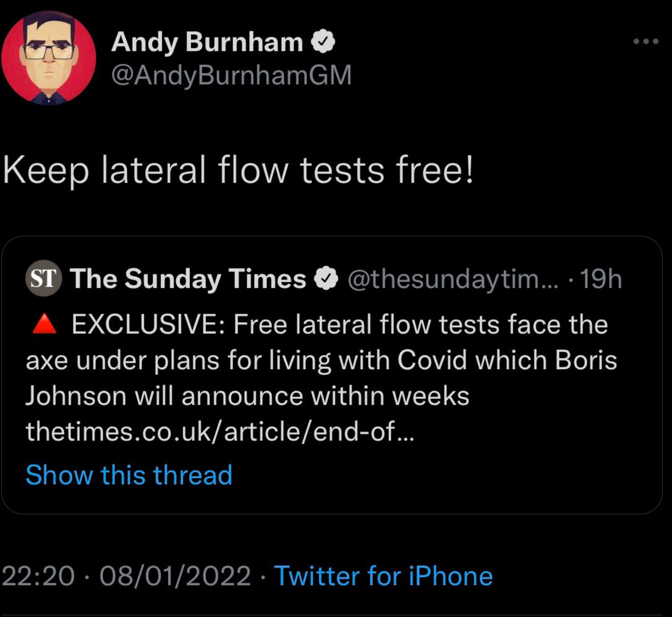Screen dimensions: 672x617
Task: Open The Sunday Times account name
Action: (188, 278)
